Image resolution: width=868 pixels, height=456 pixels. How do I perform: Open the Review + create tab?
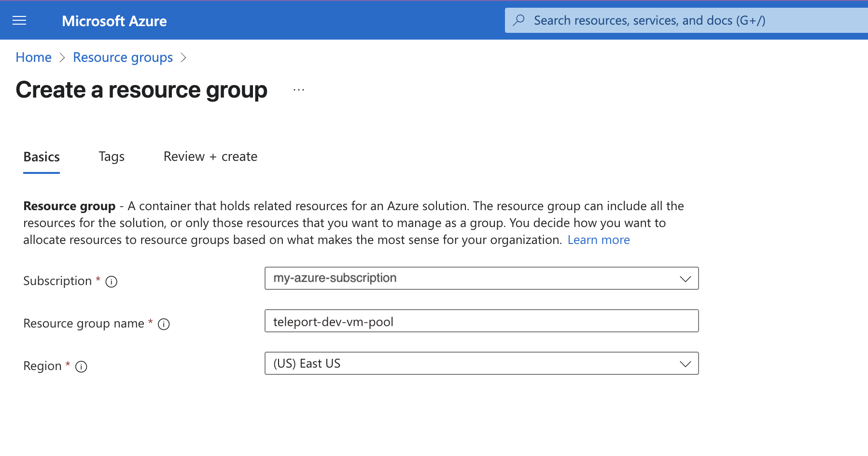[210, 157]
